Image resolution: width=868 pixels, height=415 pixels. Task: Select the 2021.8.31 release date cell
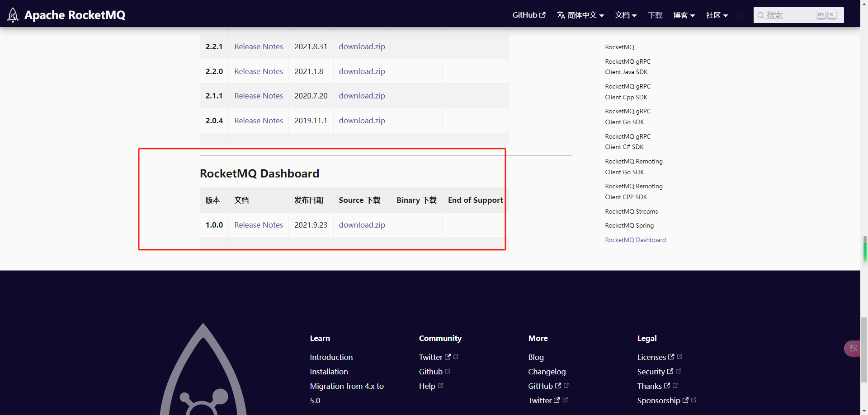pos(311,47)
